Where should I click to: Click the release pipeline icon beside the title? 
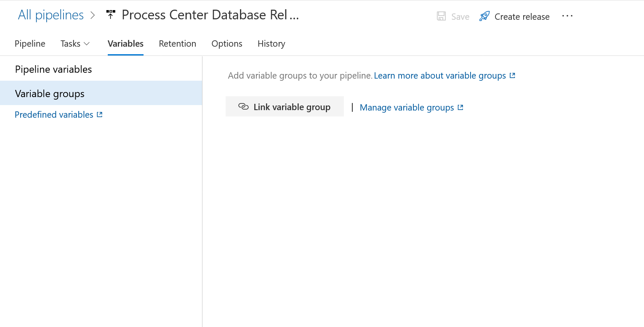coord(111,15)
